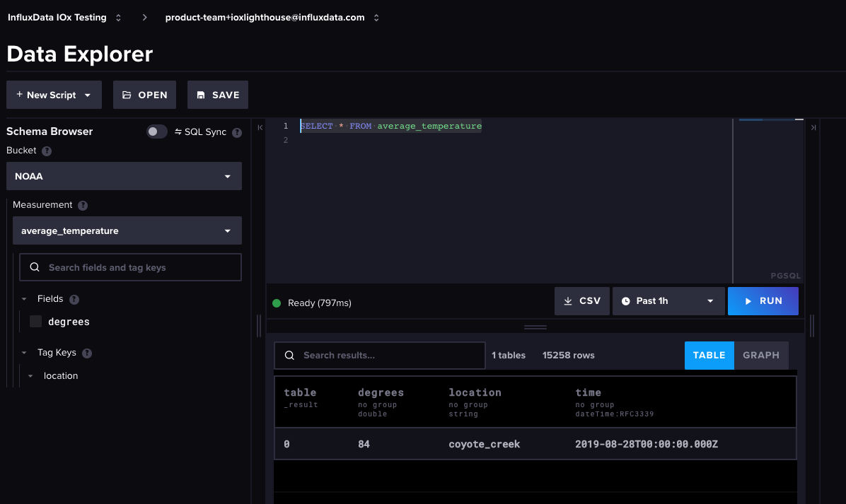The image size is (846, 504).
Task: Click the SQL Sync help icon
Action: [x=237, y=131]
